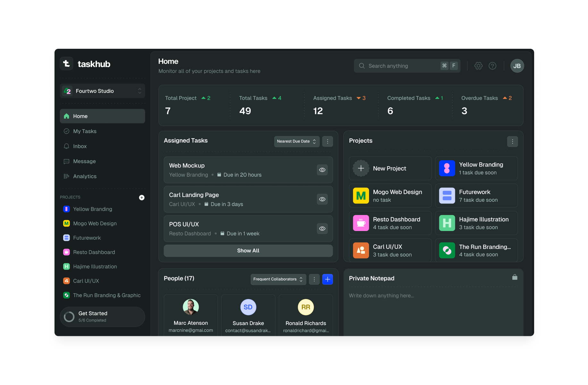This screenshot has height=385, width=588.
Task: Open the Analytics panel
Action: click(85, 176)
